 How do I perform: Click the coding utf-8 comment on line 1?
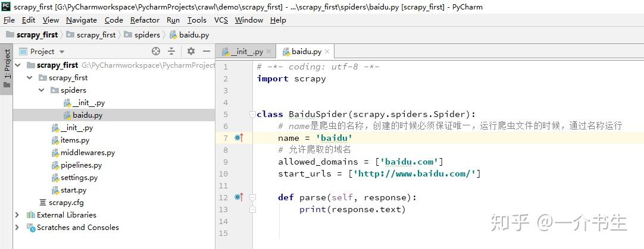[x=318, y=67]
